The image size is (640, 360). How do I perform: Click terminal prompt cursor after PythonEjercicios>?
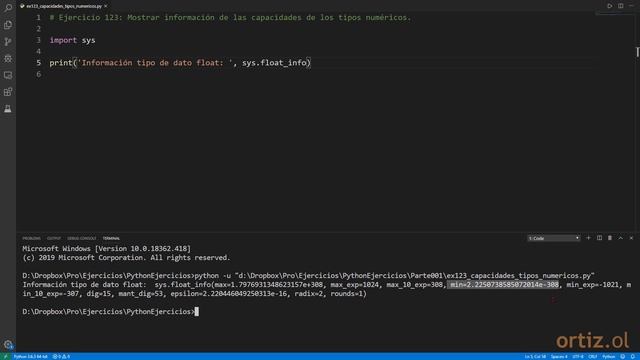[197, 311]
